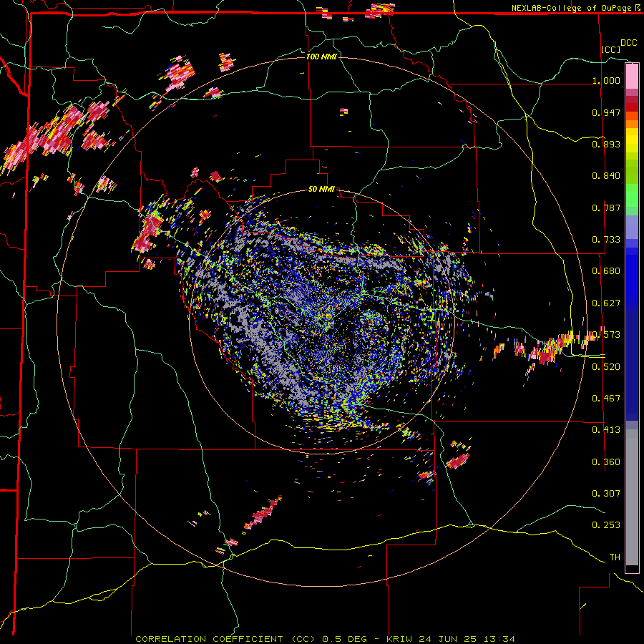Click the DCC product label
This screenshot has height=644, width=644.
[629, 43]
